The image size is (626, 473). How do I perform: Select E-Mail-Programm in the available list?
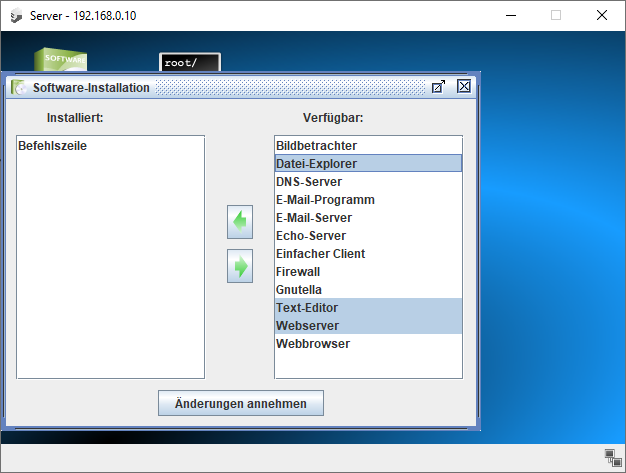(368, 200)
